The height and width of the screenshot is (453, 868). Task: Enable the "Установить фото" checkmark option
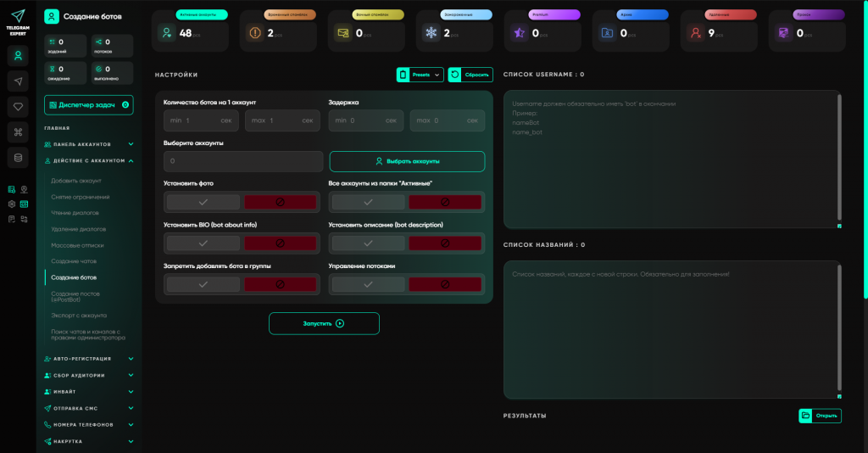(x=203, y=203)
